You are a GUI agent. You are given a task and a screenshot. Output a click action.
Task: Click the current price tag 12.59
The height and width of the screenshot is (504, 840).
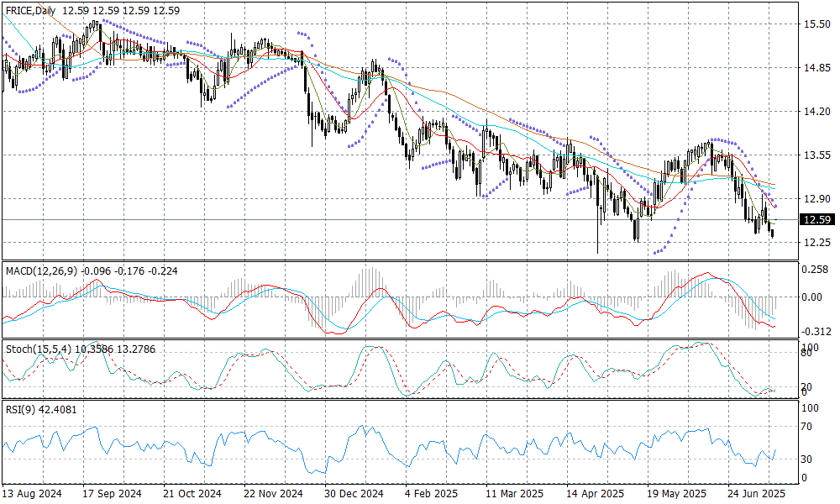pyautogui.click(x=816, y=220)
